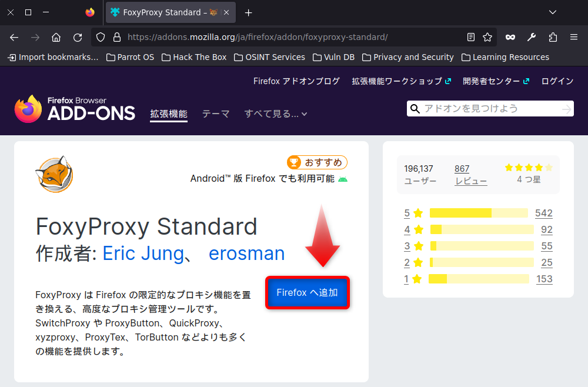The image size is (588, 387).
Task: Click the search magnifier icon
Action: click(415, 109)
